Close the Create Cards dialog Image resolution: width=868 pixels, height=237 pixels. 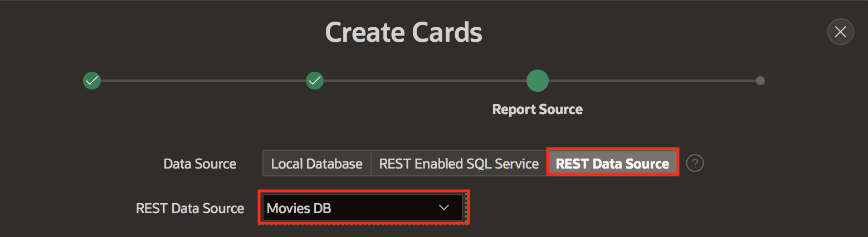click(x=840, y=32)
